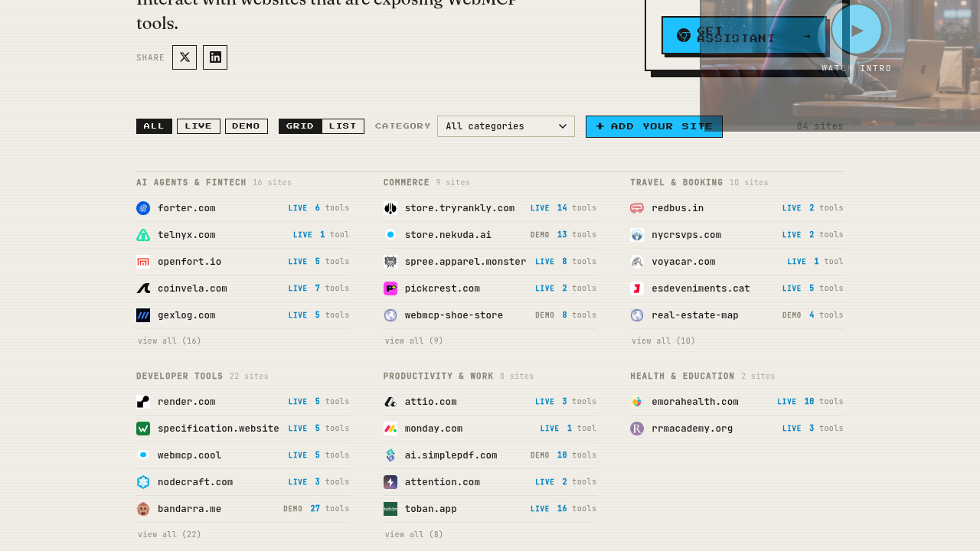This screenshot has height=551, width=980.
Task: Filter to LIVE sites only
Action: tap(198, 126)
